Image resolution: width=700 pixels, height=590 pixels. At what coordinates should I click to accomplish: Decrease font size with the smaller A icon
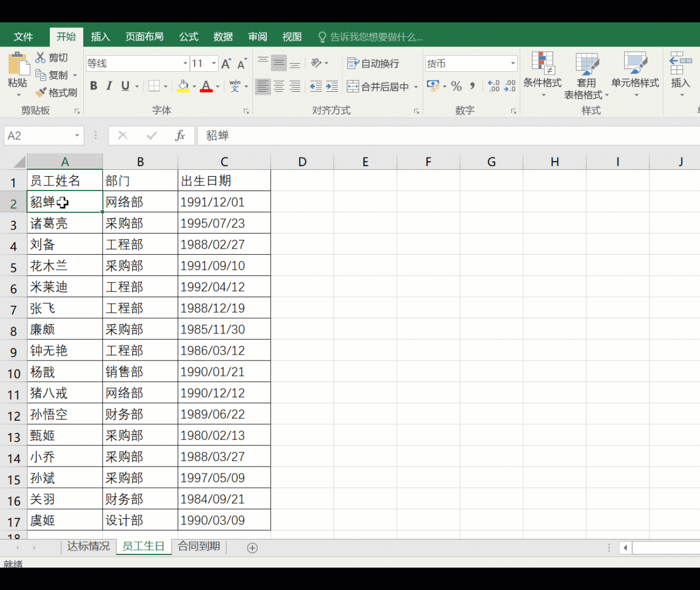(242, 64)
